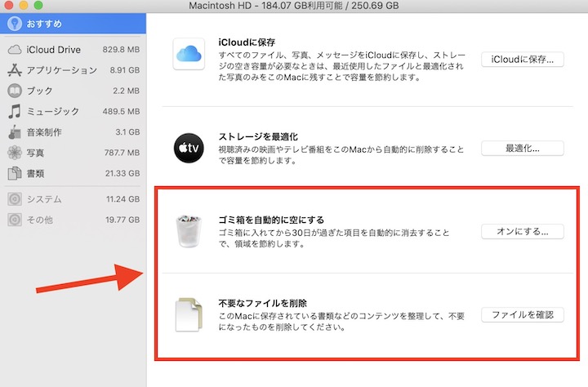Click the ミュージック note icon in sidebar
The image size is (588, 387).
coord(15,111)
